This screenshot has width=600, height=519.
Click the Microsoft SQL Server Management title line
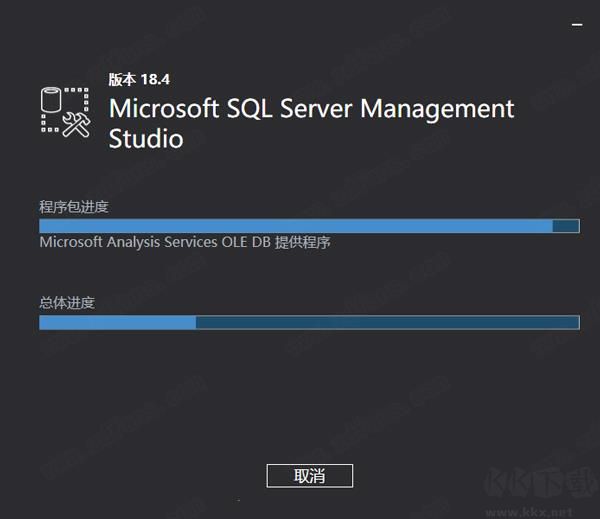pos(311,108)
